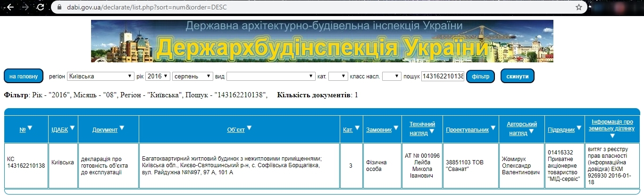Image resolution: width=644 pixels, height=196 pixels.
Task: Open the регіон dropdown showing Київська
Action: tap(100, 76)
